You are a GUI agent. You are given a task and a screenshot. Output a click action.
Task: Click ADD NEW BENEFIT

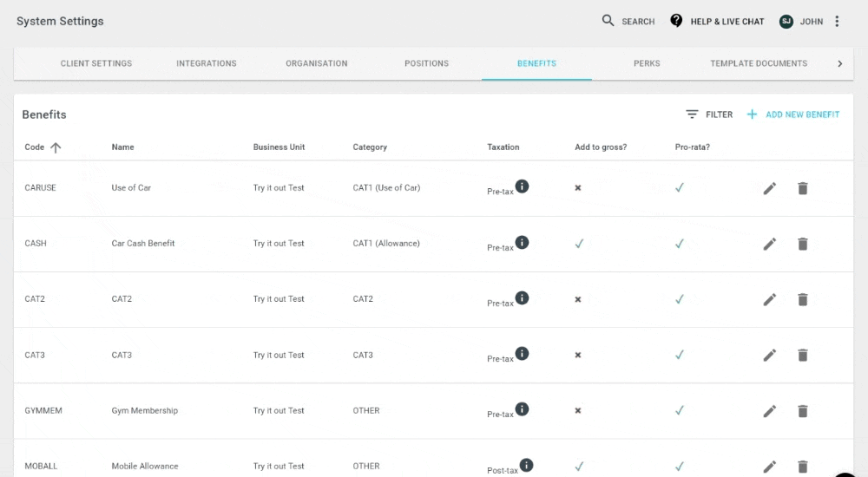point(793,114)
